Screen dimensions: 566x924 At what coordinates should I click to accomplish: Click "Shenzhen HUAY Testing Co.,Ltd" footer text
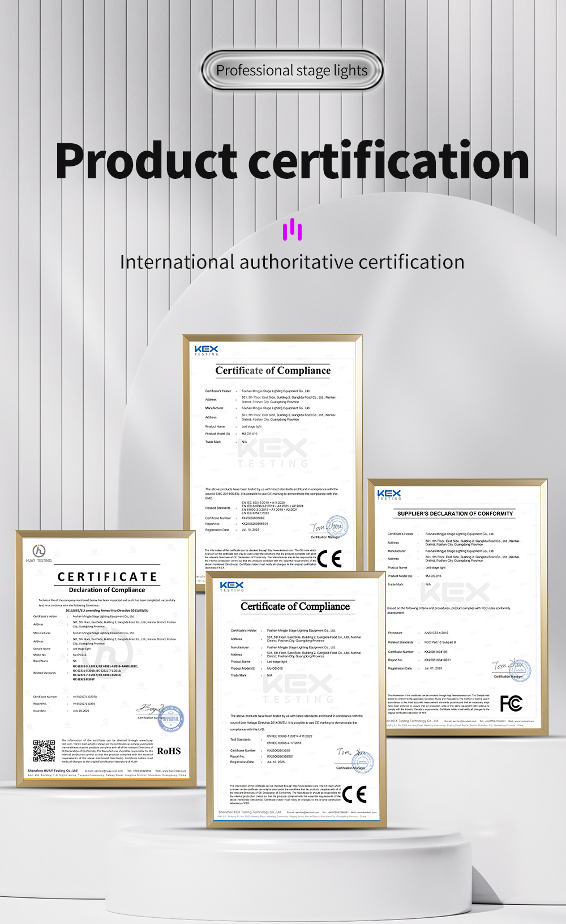(53, 771)
